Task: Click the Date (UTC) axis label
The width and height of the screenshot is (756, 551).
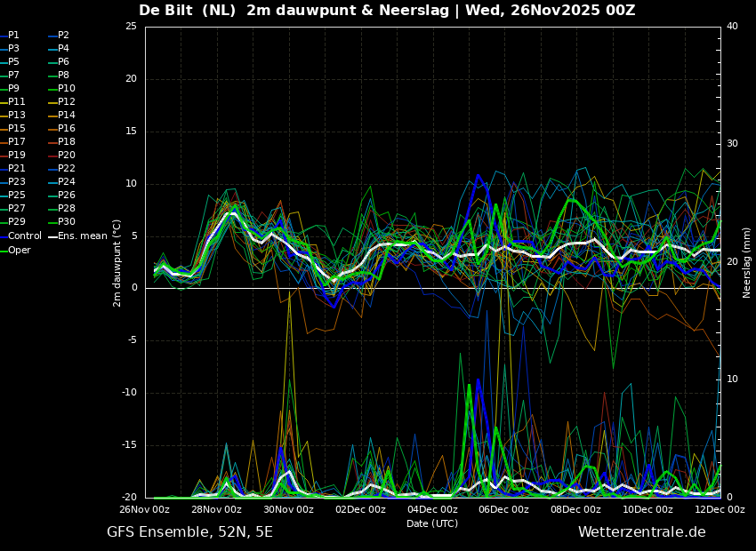Action: point(432,523)
